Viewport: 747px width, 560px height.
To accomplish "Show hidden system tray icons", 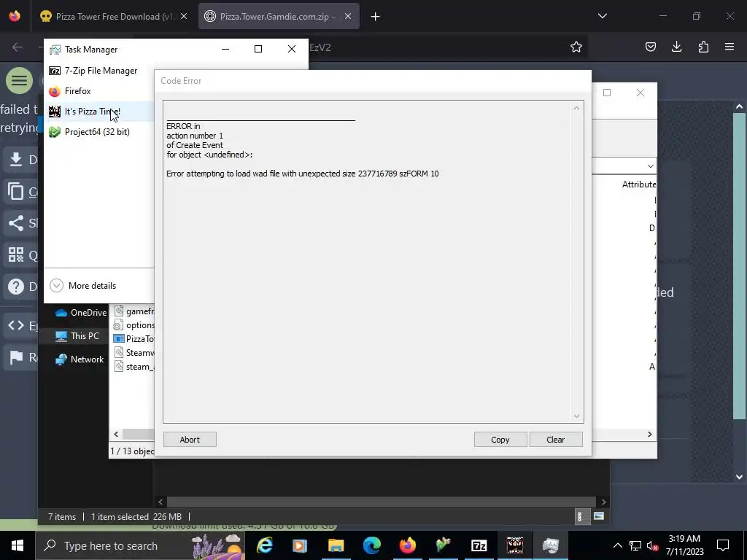I will coord(617,545).
